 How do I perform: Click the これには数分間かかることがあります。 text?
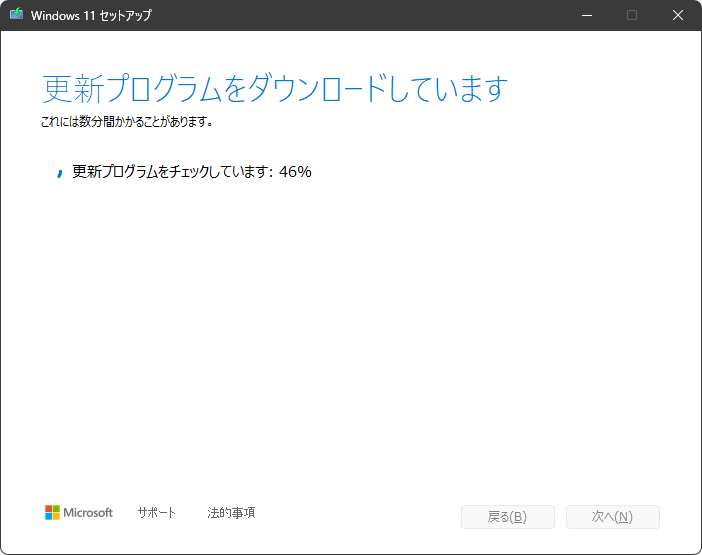pyautogui.click(x=126, y=121)
